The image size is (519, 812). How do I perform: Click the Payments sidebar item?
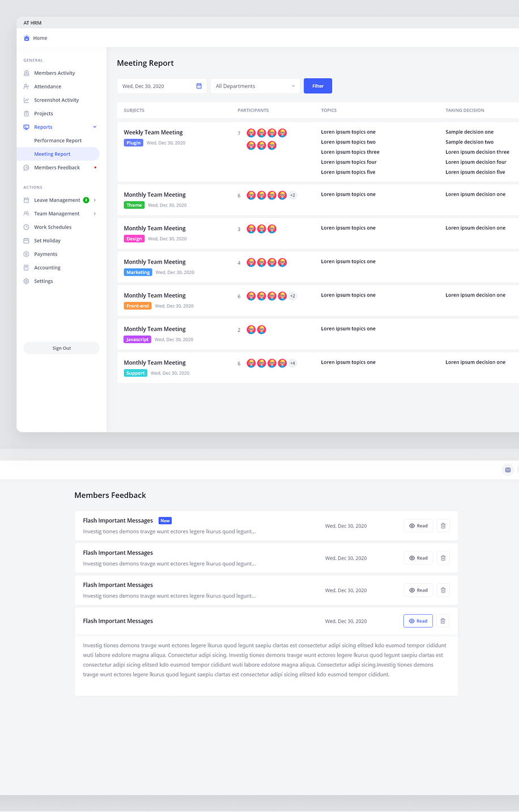coord(45,254)
